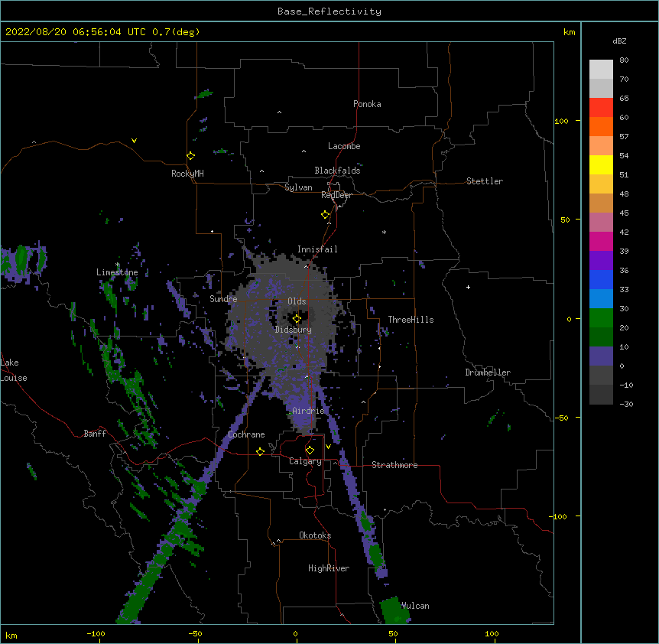659x644 pixels.
Task: Click the Olds town label
Action: pyautogui.click(x=297, y=301)
